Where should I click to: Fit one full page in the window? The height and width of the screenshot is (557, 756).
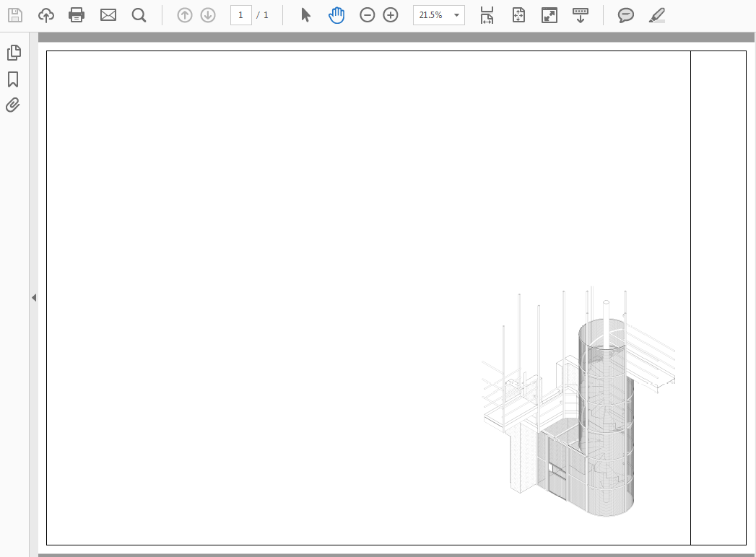518,15
